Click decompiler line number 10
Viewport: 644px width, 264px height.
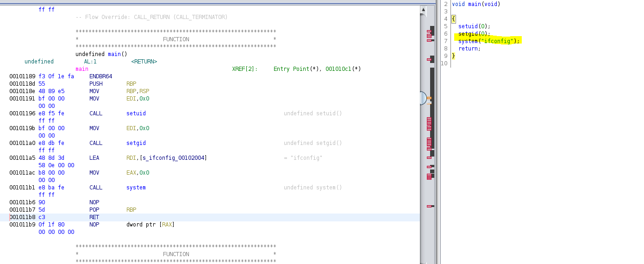444,63
